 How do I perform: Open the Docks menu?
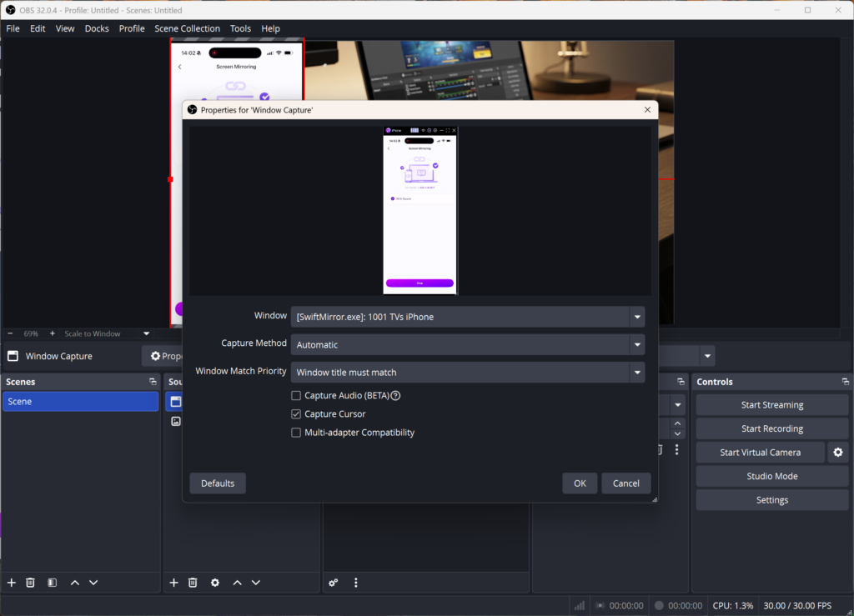[97, 28]
